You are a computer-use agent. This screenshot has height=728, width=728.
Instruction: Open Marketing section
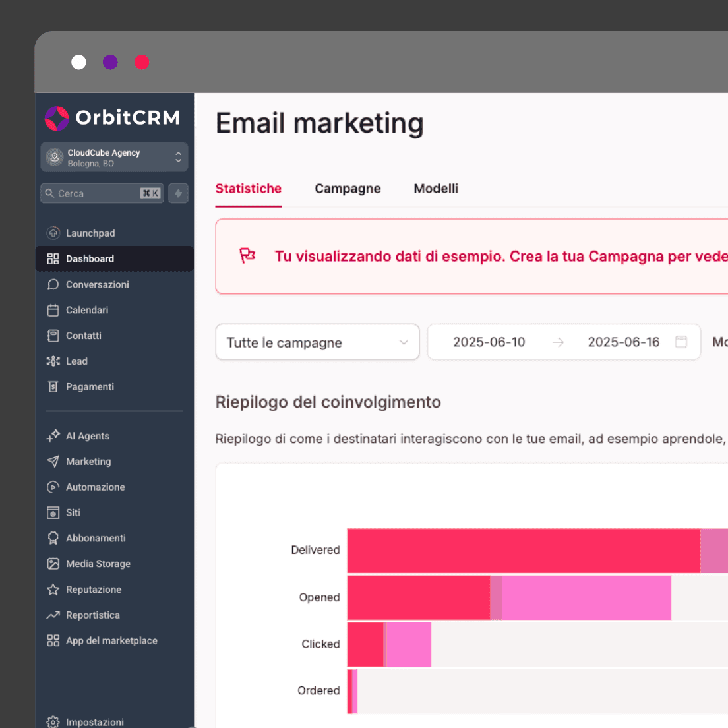(x=115, y=462)
